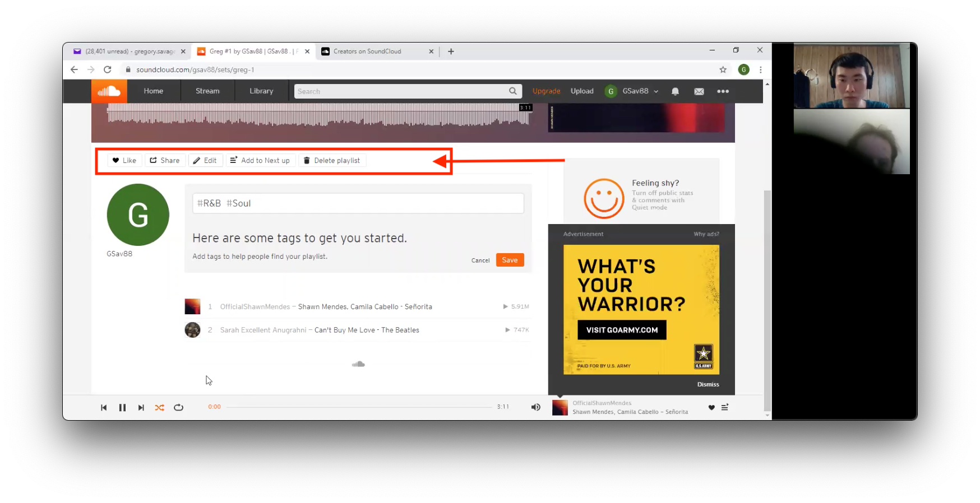
Task: Close the Creators on SoundCloud tab
Action: [x=431, y=51]
